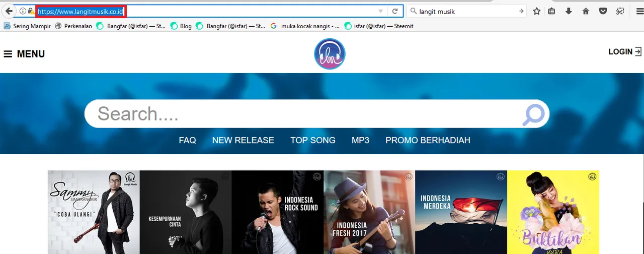Open the address bar history dropdown arrow

pyautogui.click(x=381, y=11)
